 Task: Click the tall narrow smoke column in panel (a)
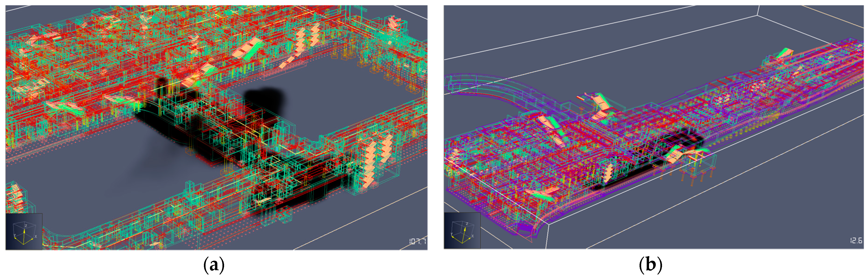pyautogui.click(x=162, y=87)
